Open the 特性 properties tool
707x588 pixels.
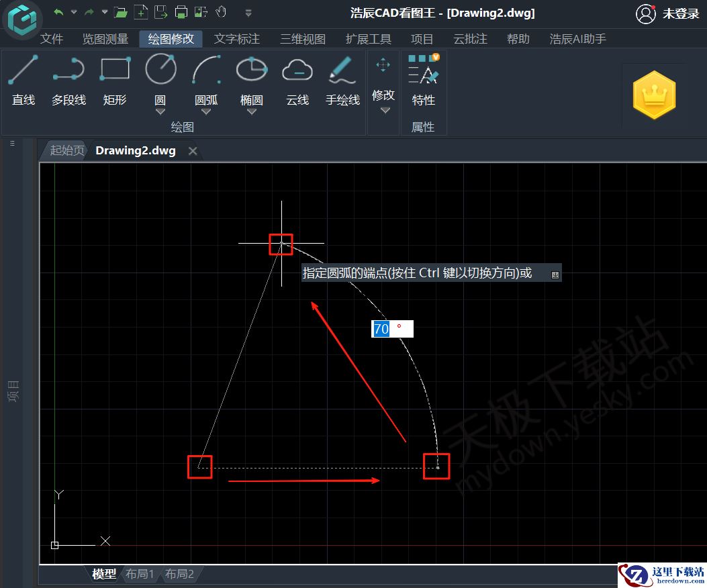pyautogui.click(x=424, y=81)
